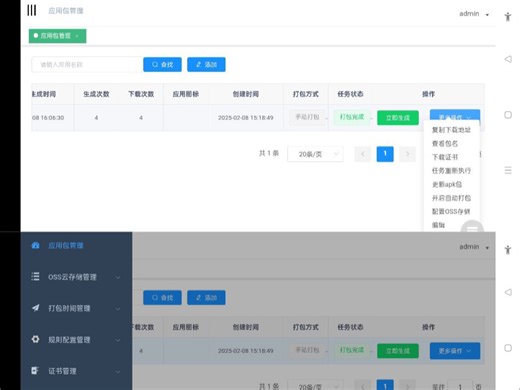Click the 下载次数 header in the undimmed view
This screenshot has height=390, width=520.
click(x=141, y=94)
